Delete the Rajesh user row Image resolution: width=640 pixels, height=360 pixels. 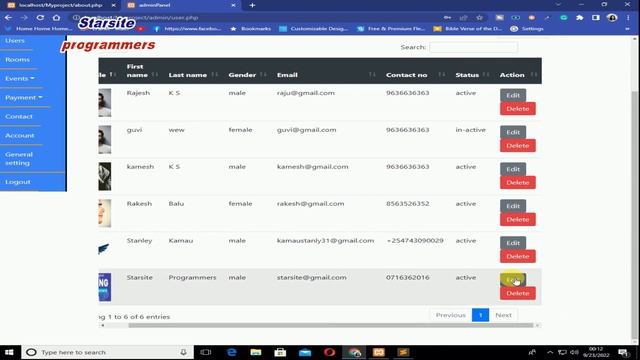click(x=518, y=109)
